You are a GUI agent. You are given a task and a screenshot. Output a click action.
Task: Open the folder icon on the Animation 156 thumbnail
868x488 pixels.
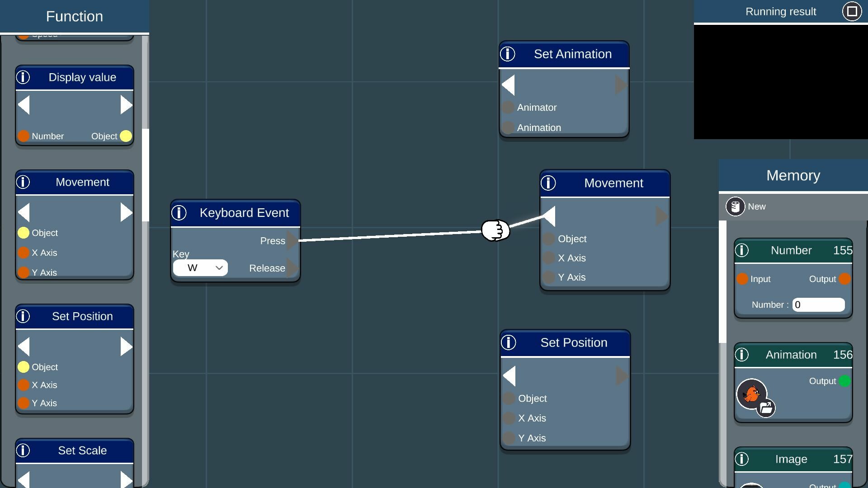[767, 408]
